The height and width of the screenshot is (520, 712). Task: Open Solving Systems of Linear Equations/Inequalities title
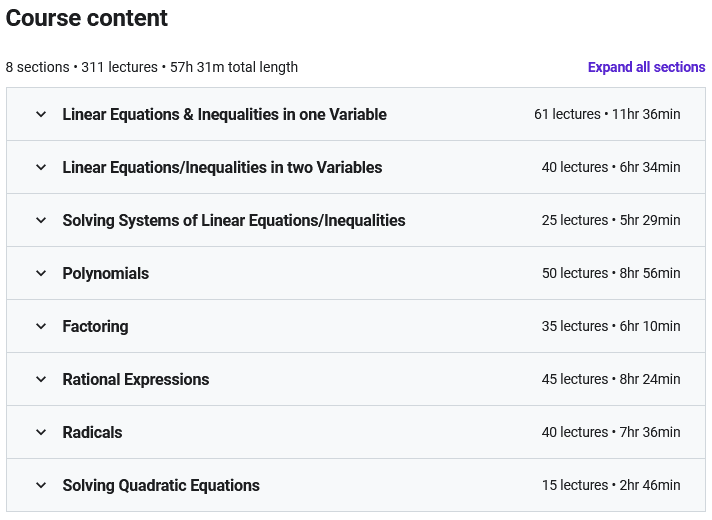pos(234,220)
